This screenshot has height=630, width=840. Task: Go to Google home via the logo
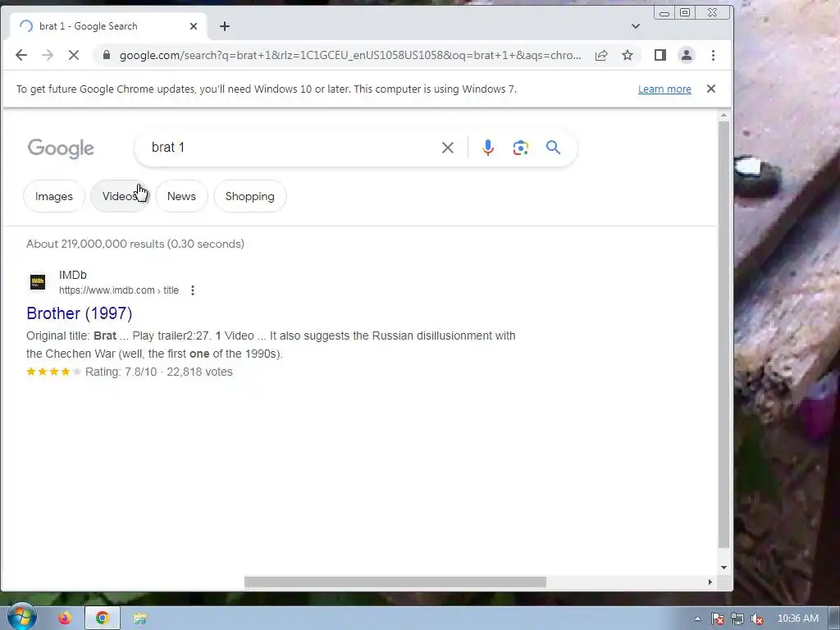click(61, 148)
